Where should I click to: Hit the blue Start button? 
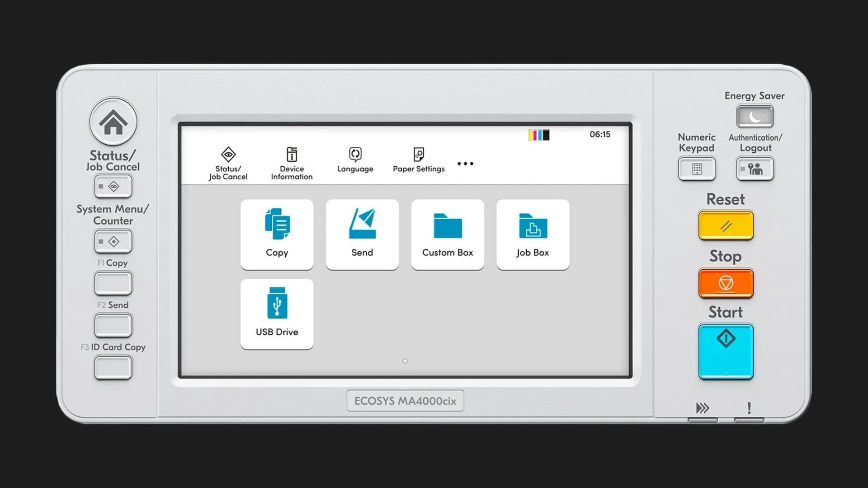coord(726,352)
